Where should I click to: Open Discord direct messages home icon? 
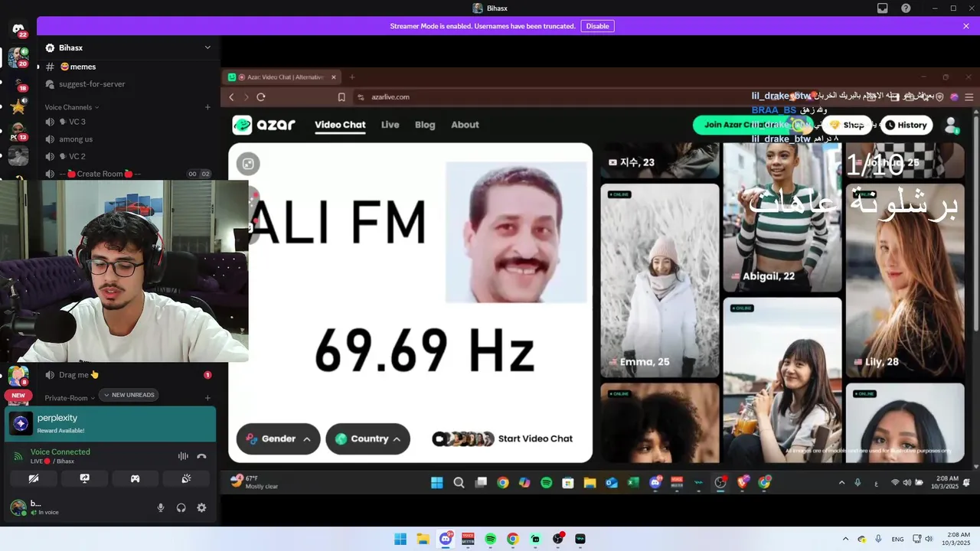point(18,29)
